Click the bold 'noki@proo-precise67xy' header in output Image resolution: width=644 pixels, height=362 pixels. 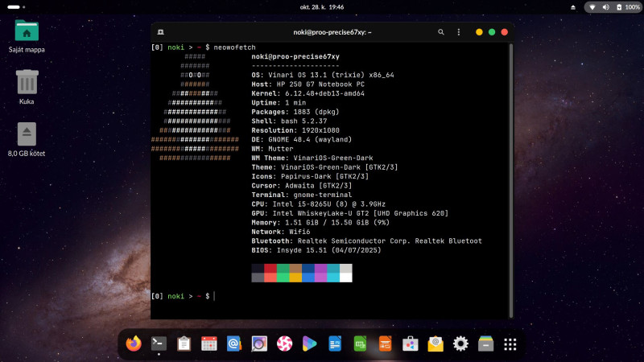pyautogui.click(x=295, y=56)
